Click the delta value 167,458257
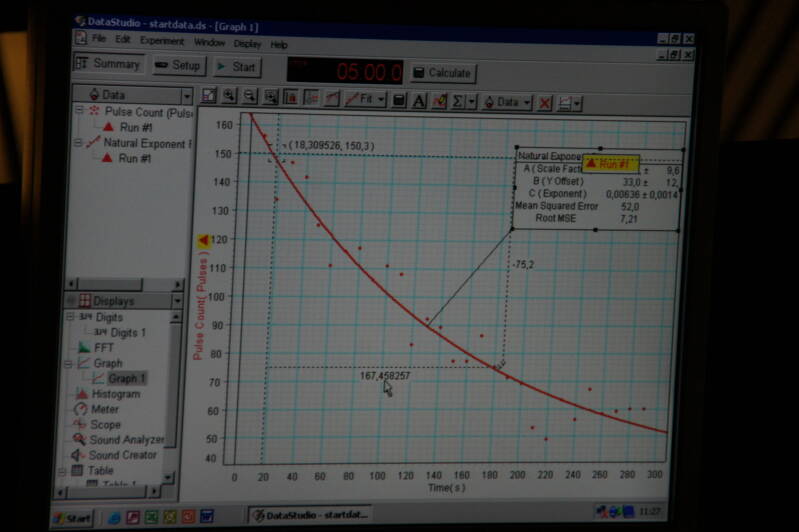Viewport: 799px width, 532px height. tap(385, 376)
